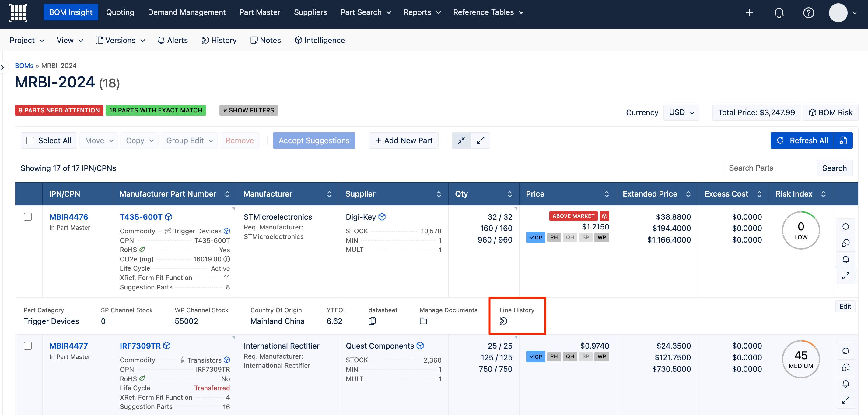Image resolution: width=868 pixels, height=415 pixels.
Task: Click the expand arrows in MBIR4476 row
Action: pos(845,276)
